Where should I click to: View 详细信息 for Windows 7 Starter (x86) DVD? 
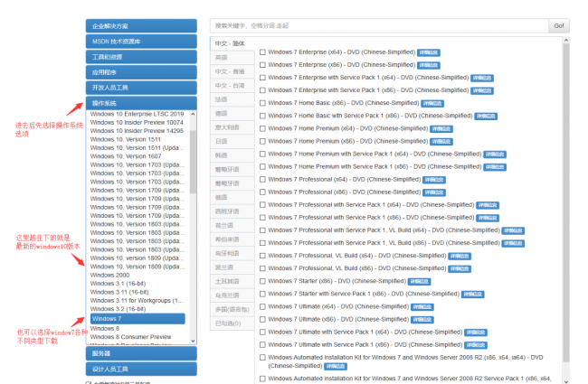[419, 281]
